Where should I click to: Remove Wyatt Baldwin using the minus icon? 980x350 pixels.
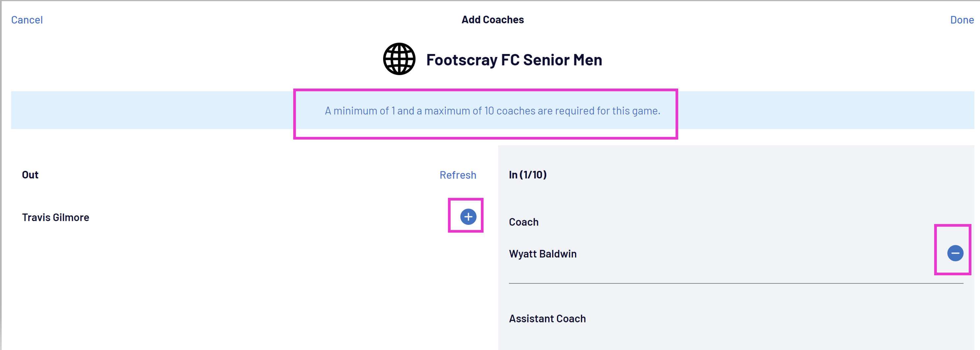[x=955, y=254]
